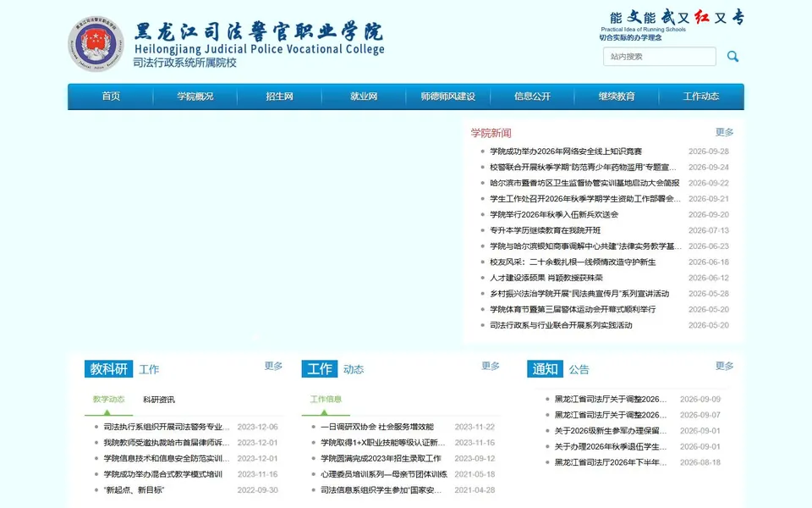The width and height of the screenshot is (812, 508).
Task: Open article 学院圆满完成2023年招生录取工作
Action: (x=381, y=459)
